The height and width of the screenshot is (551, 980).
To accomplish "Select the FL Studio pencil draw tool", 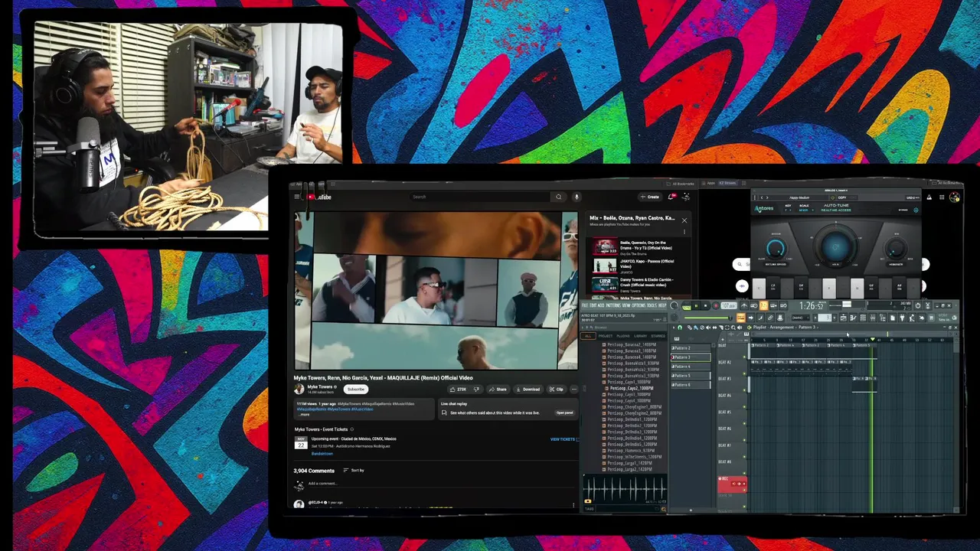I will coord(690,328).
